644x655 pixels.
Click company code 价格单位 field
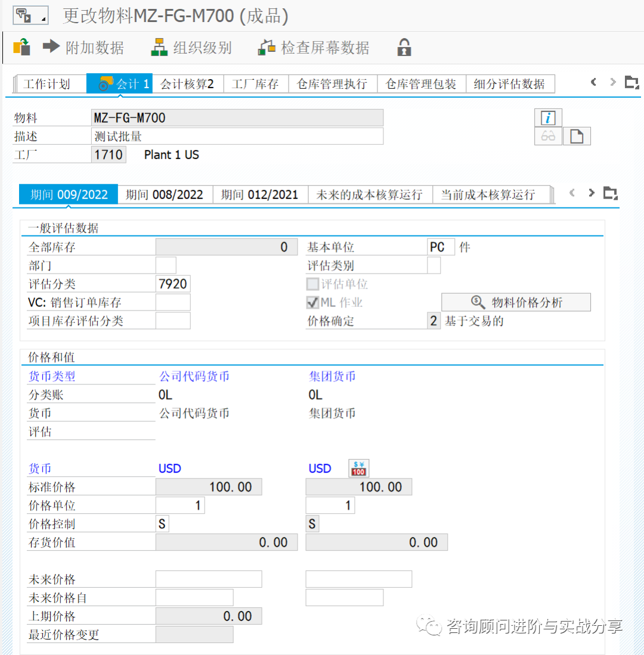pyautogui.click(x=180, y=505)
